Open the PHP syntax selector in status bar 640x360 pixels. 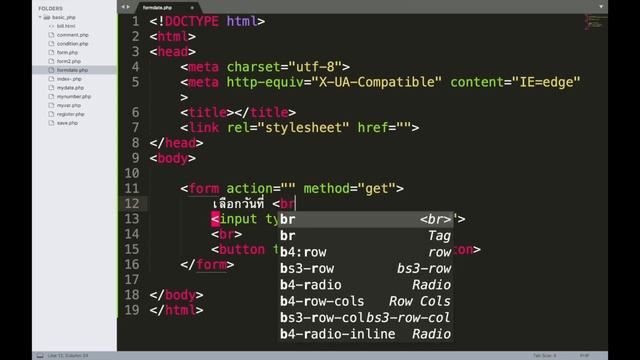point(584,356)
